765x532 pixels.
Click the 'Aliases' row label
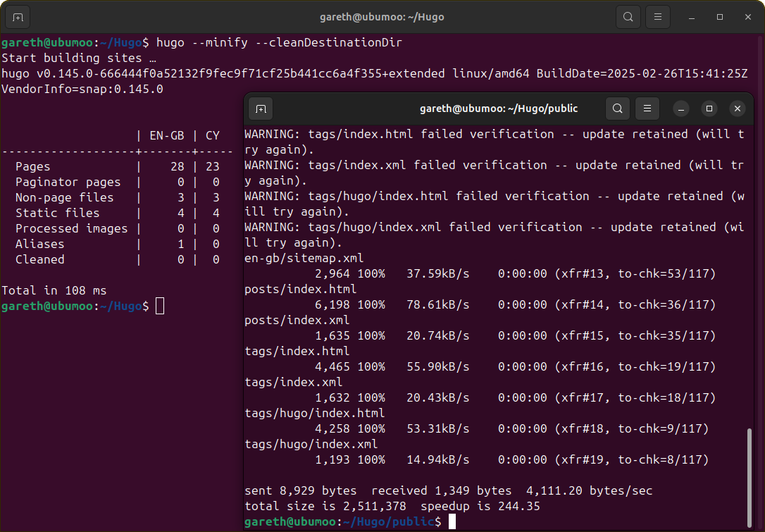pyautogui.click(x=40, y=244)
